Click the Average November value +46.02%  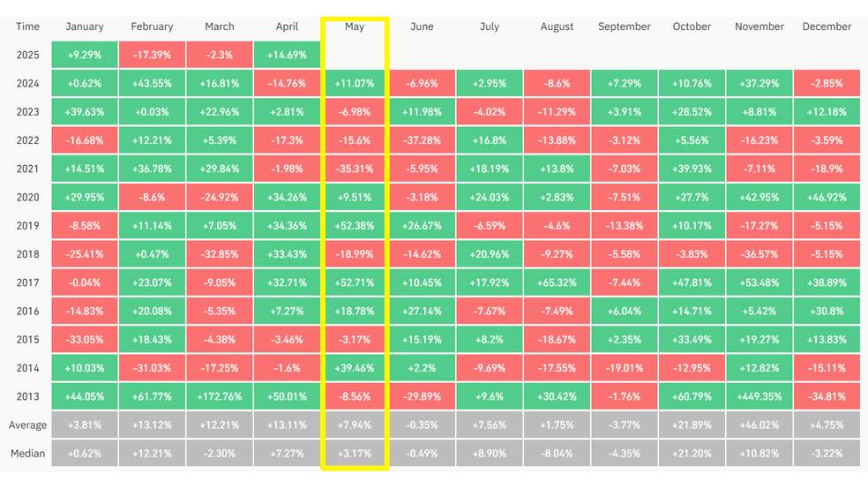tap(759, 425)
